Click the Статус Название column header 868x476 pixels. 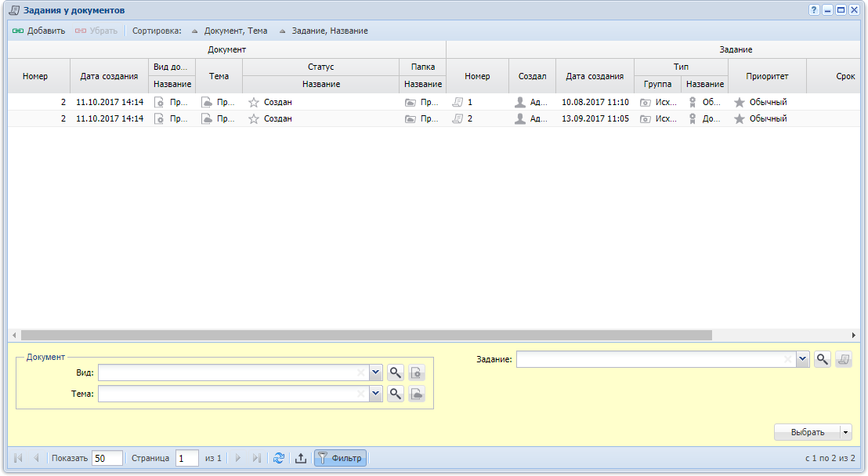[321, 84]
